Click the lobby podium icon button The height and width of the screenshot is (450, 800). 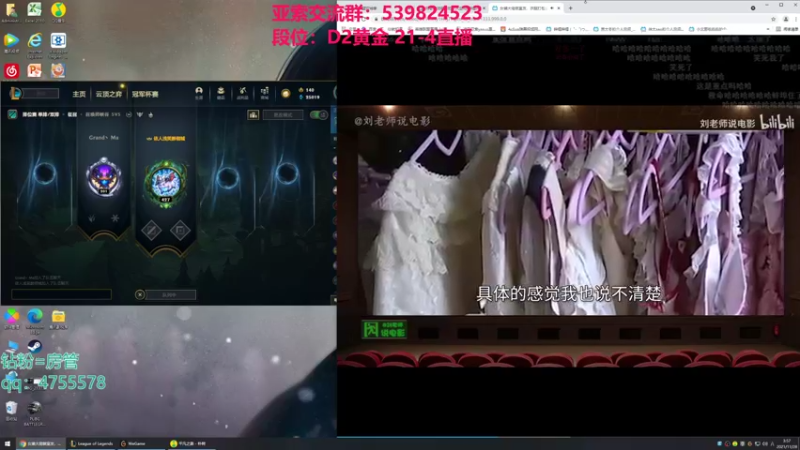(253, 115)
